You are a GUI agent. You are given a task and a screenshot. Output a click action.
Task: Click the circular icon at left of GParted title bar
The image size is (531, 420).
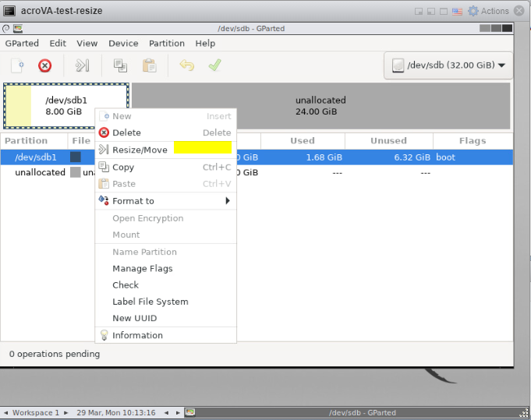pyautogui.click(x=5, y=29)
